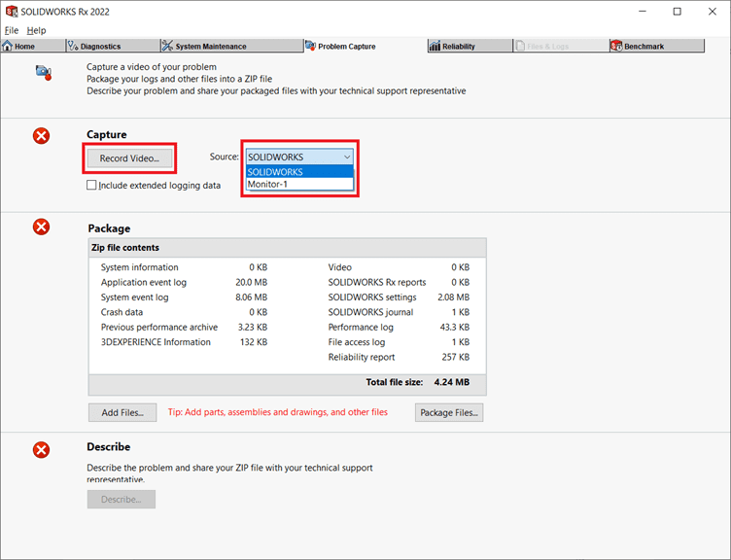Click the red tip about adding parts

tap(278, 412)
